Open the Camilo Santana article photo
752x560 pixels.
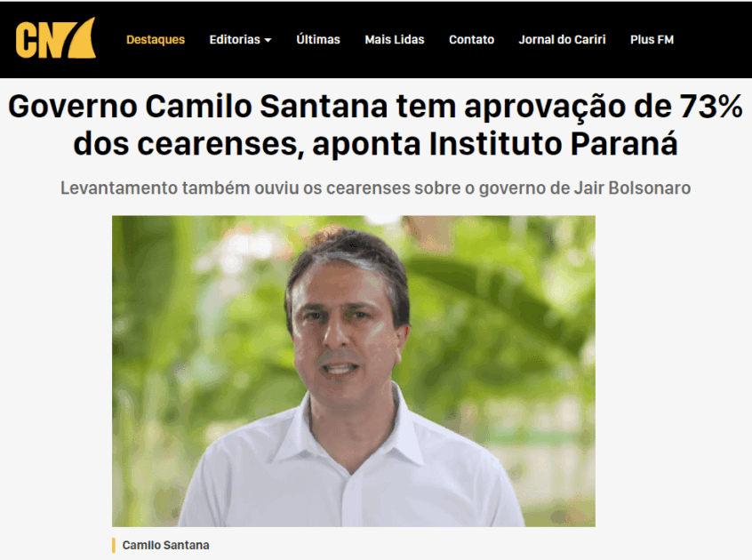(354, 371)
